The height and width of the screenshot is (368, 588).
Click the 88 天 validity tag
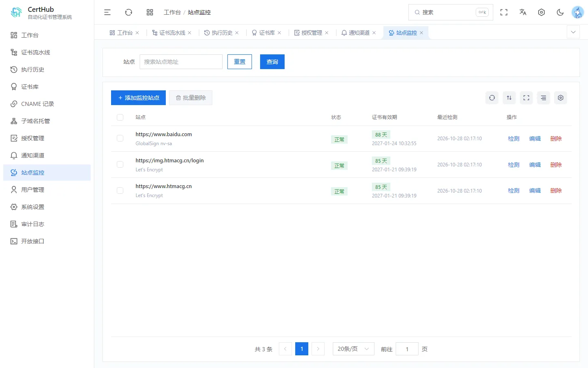tap(381, 135)
